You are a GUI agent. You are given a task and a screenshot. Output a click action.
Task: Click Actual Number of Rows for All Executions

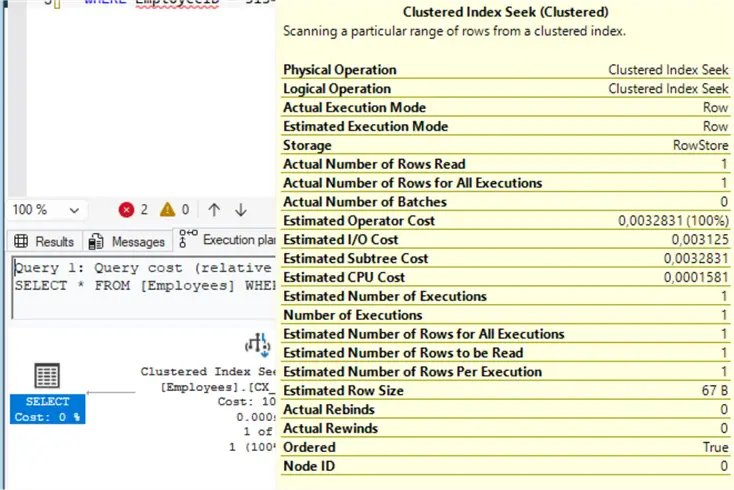pos(506,183)
